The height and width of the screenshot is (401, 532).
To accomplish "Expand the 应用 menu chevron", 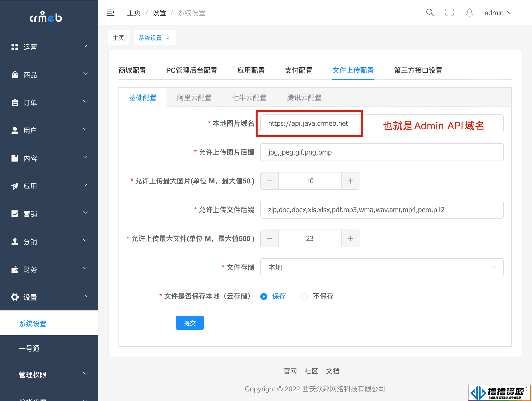I will click(x=85, y=185).
